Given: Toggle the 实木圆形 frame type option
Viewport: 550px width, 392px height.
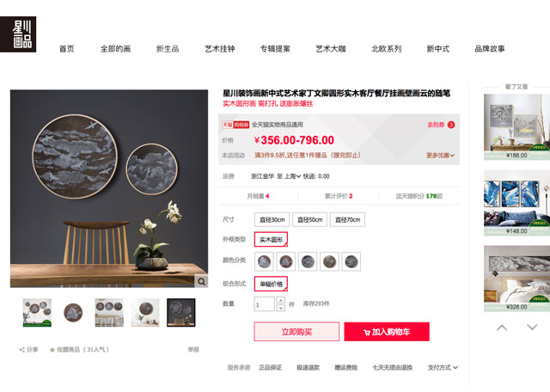Looking at the screenshot, I should (x=271, y=240).
